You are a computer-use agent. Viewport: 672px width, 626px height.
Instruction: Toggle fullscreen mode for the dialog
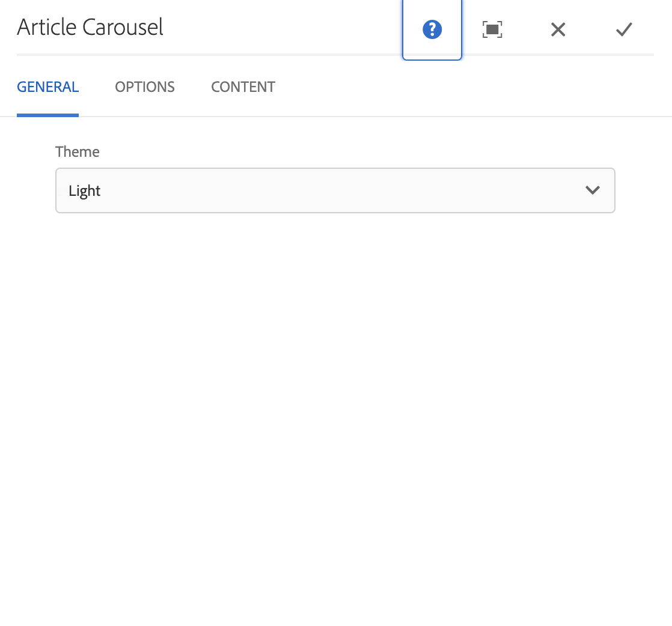point(492,29)
